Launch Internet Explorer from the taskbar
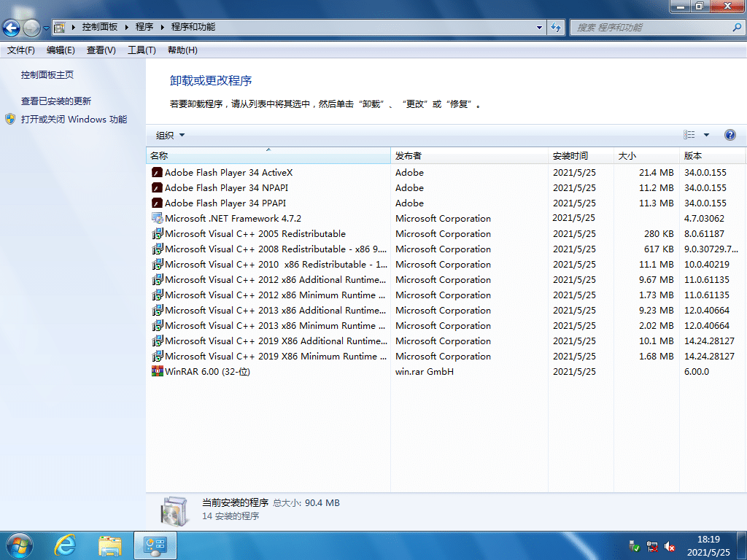This screenshot has width=747, height=560. (x=64, y=545)
